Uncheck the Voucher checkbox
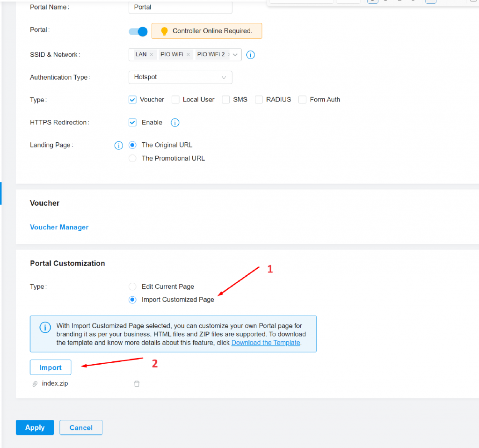This screenshot has height=448, width=479. (132, 99)
